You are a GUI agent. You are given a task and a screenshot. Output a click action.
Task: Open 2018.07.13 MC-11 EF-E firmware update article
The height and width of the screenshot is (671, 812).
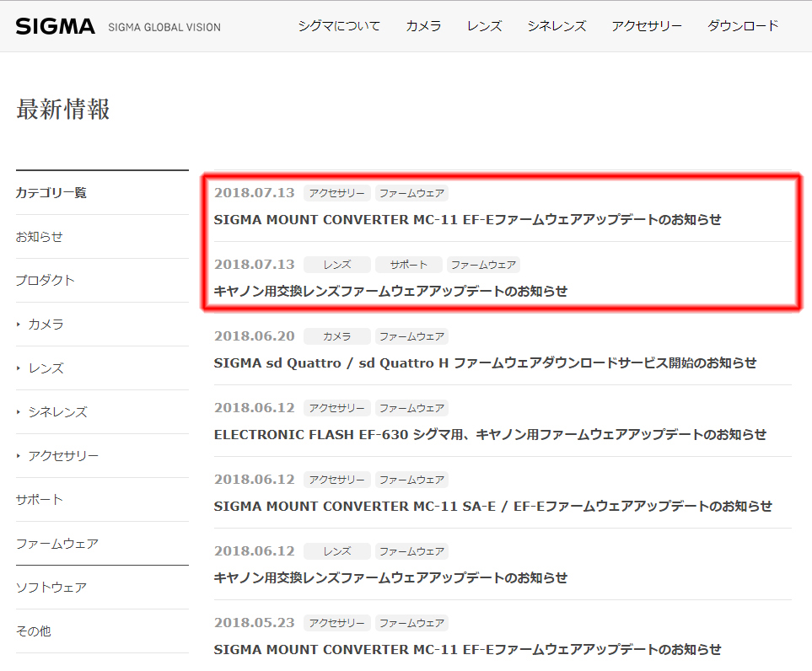467,219
